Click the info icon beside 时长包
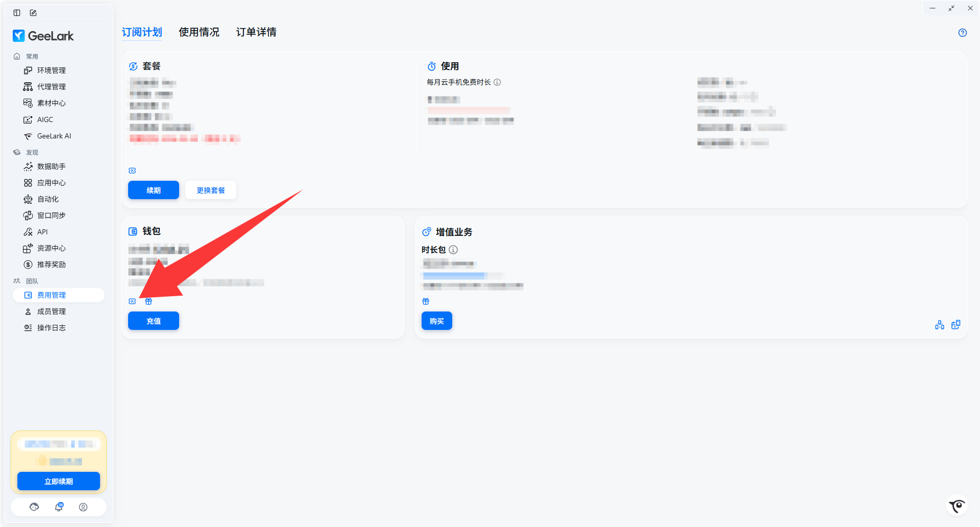This screenshot has width=980, height=527. 453,250
